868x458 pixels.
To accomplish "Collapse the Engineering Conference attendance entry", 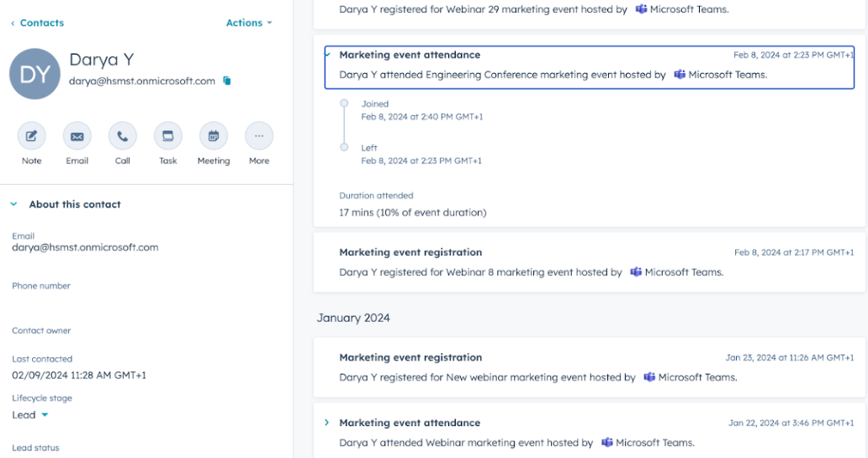I will click(x=327, y=55).
